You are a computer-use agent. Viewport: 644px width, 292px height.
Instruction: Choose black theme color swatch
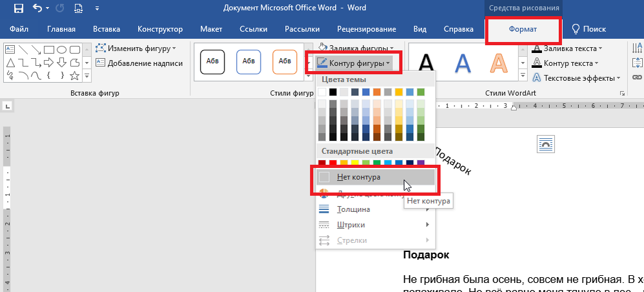point(333,92)
